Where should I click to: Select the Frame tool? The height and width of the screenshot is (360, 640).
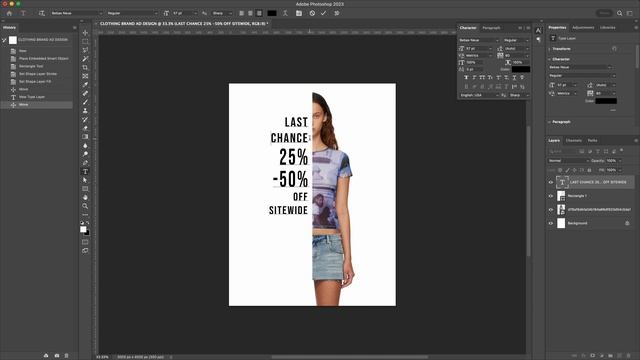[85, 76]
